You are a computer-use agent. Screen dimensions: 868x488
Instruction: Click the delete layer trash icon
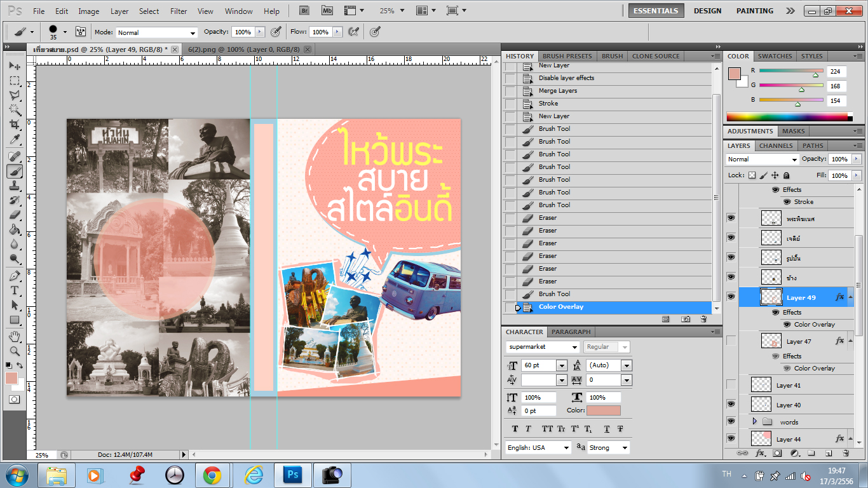coord(846,453)
